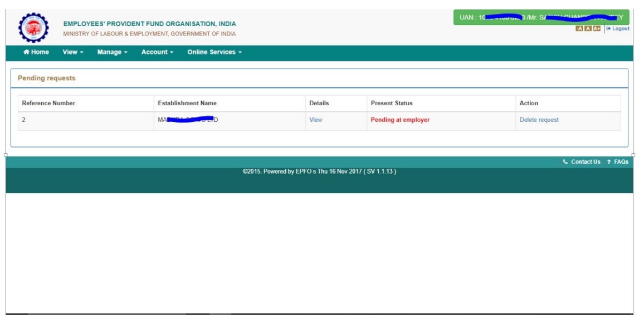644x323 pixels.
Task: Go to Home in navigation bar
Action: 36,52
